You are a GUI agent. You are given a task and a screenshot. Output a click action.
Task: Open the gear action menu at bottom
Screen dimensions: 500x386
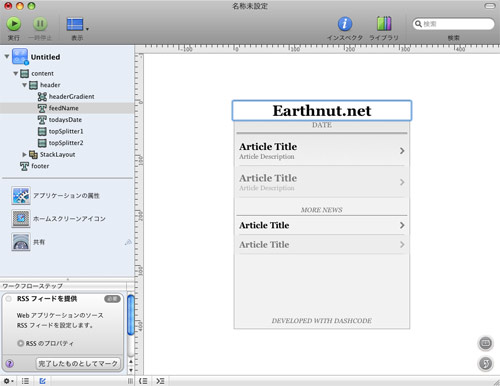tap(8, 381)
